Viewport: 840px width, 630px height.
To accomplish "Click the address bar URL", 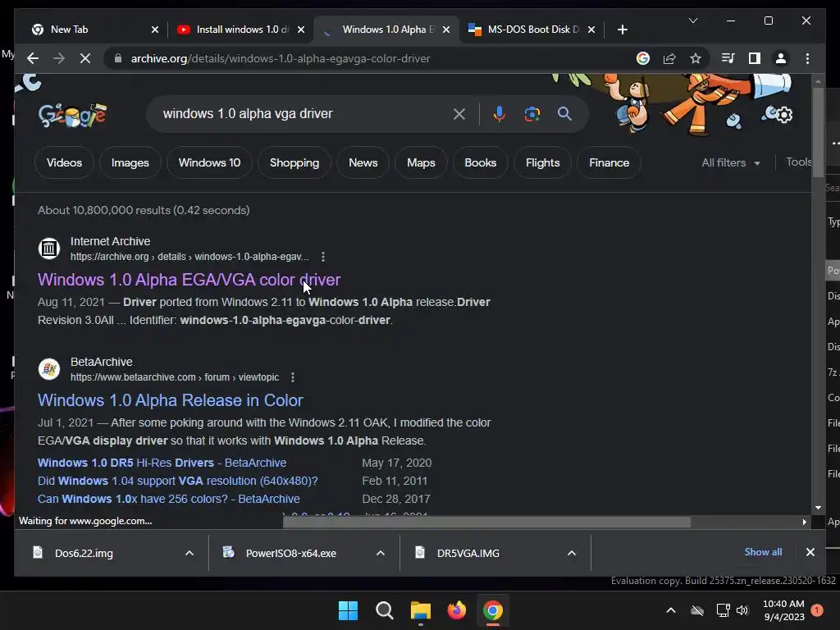I will [x=281, y=58].
